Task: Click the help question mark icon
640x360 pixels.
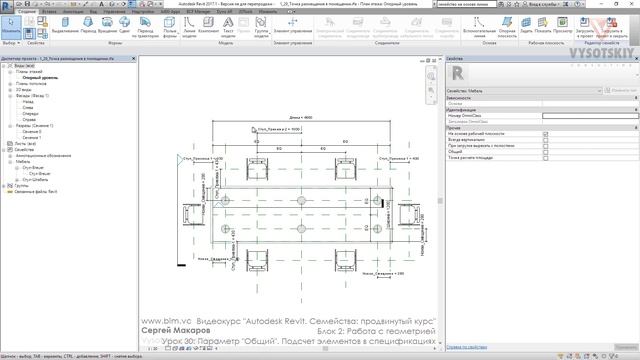Action: click(578, 4)
